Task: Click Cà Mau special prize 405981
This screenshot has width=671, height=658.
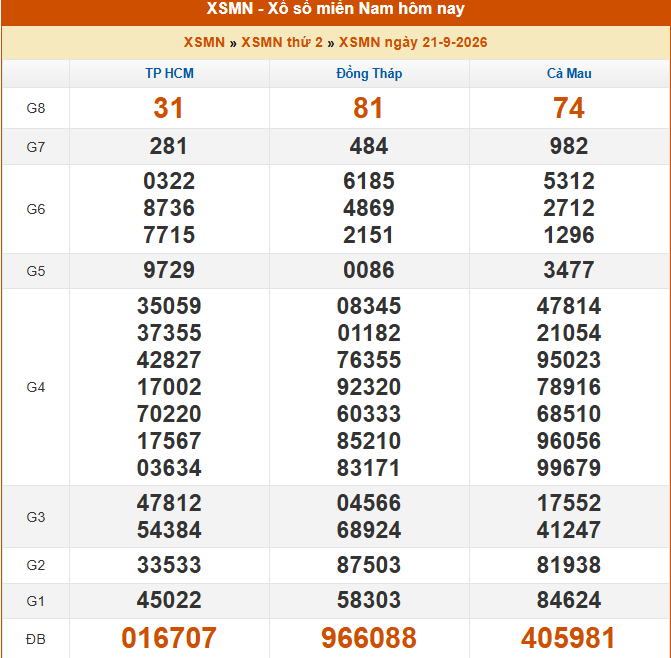Action: [x=568, y=638]
